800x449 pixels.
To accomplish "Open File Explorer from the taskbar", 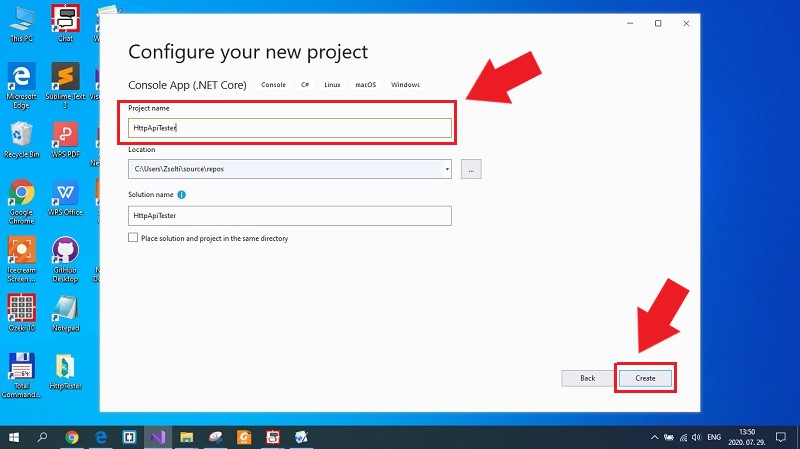I will (187, 437).
